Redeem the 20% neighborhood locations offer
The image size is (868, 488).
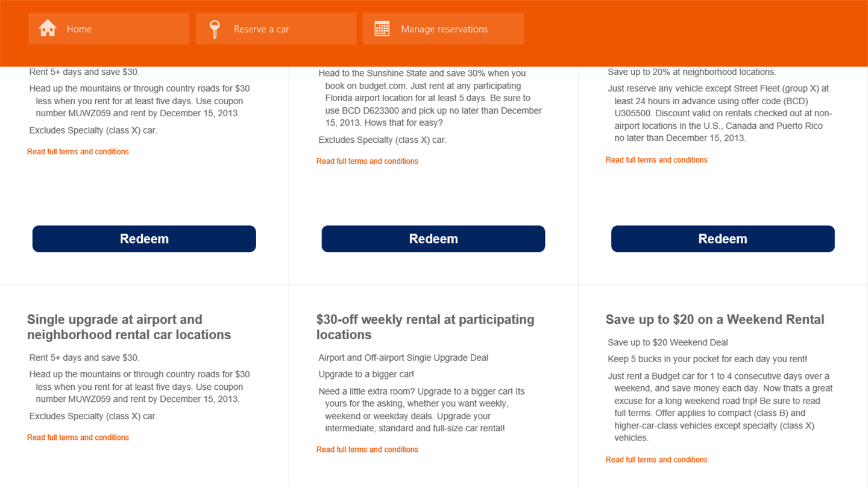click(722, 239)
